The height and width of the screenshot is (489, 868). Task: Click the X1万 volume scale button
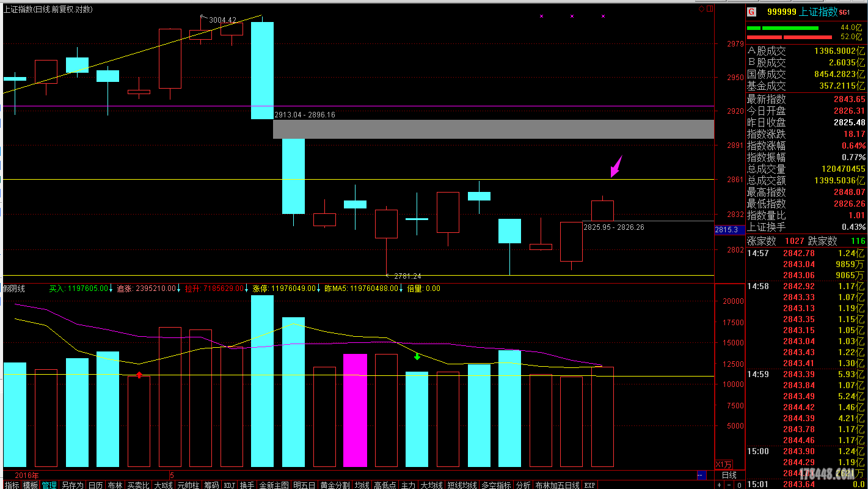tap(724, 464)
